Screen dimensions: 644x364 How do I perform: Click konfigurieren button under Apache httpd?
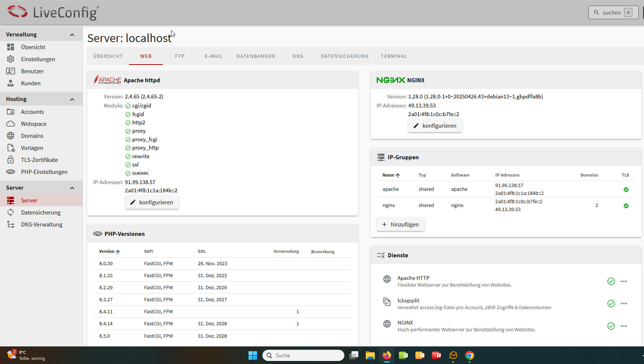[152, 202]
